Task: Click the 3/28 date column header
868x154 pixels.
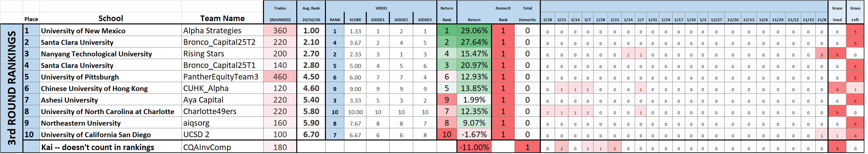Action: pos(548,20)
